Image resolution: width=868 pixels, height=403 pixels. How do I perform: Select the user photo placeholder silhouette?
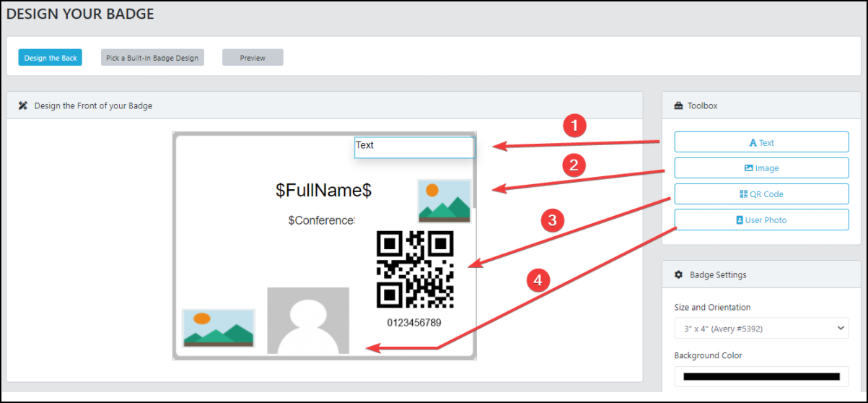pos(308,321)
